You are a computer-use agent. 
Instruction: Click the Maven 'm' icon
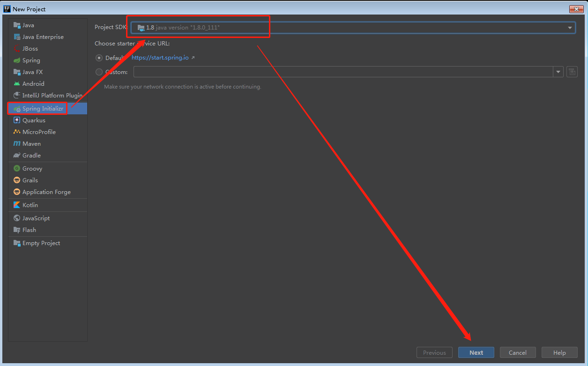(17, 144)
